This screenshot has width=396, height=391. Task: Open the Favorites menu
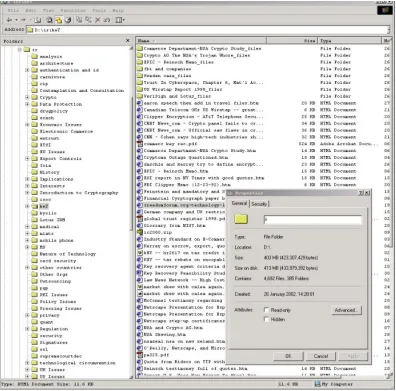coord(73,10)
